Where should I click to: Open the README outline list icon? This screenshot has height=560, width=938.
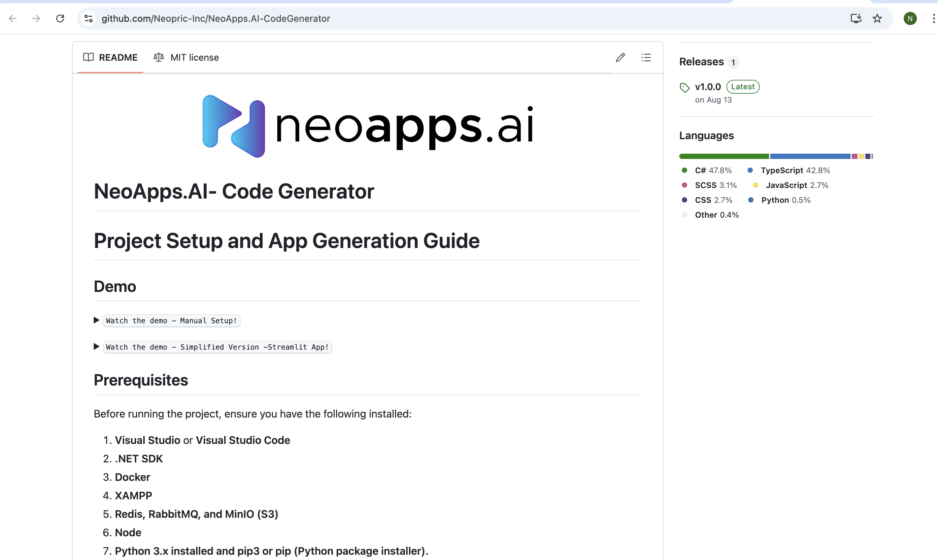point(646,57)
